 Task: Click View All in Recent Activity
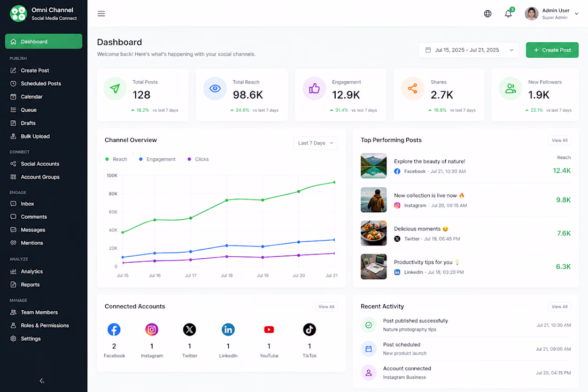coord(560,306)
